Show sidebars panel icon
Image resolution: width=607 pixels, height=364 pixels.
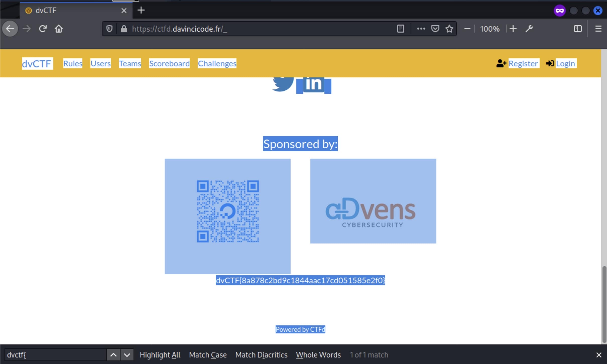(x=578, y=29)
